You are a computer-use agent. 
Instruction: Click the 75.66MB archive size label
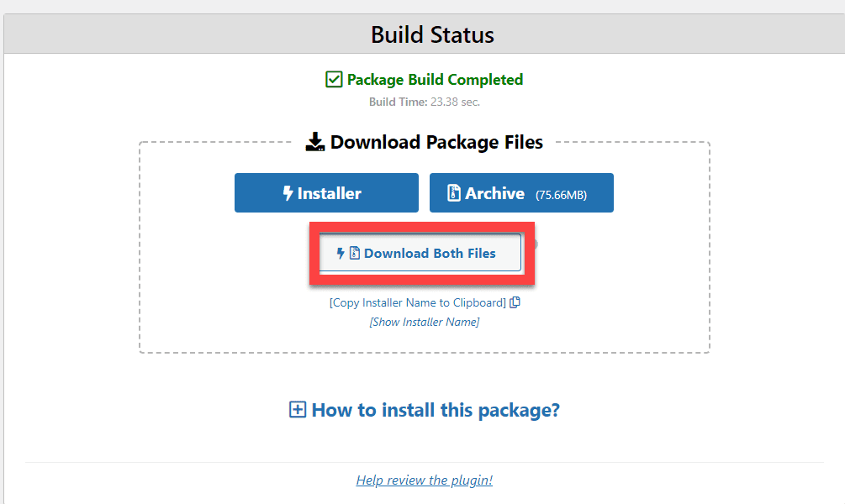click(561, 195)
